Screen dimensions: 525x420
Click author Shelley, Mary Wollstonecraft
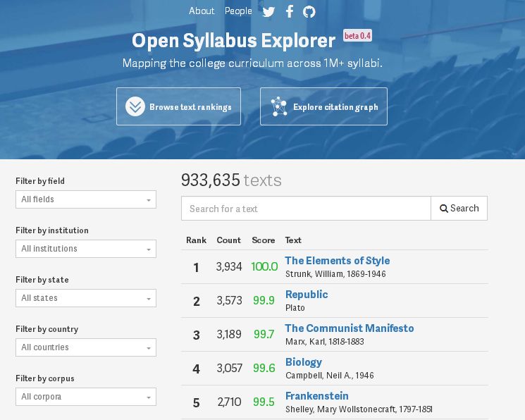(359, 409)
